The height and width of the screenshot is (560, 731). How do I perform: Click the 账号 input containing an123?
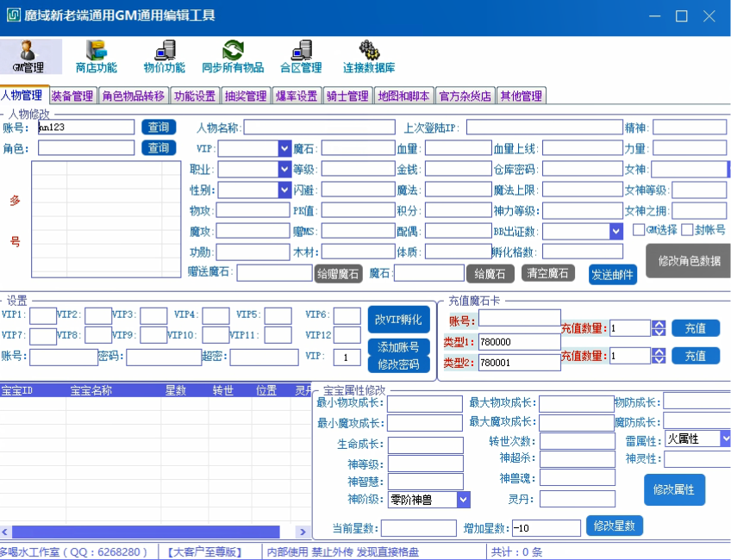[x=86, y=128]
